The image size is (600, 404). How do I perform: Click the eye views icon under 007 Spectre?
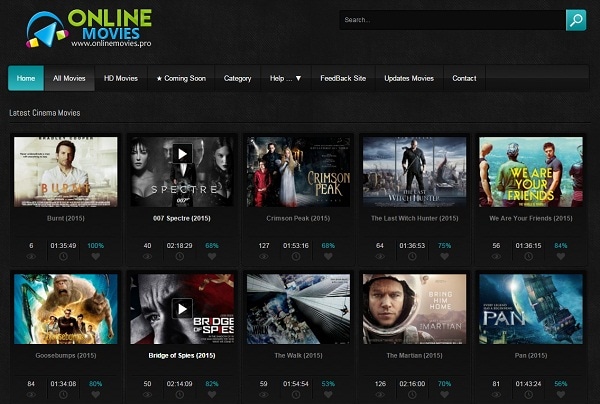click(147, 257)
